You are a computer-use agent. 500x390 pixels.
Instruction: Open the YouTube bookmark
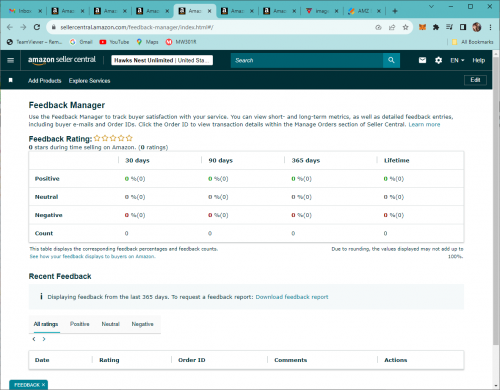(x=114, y=42)
